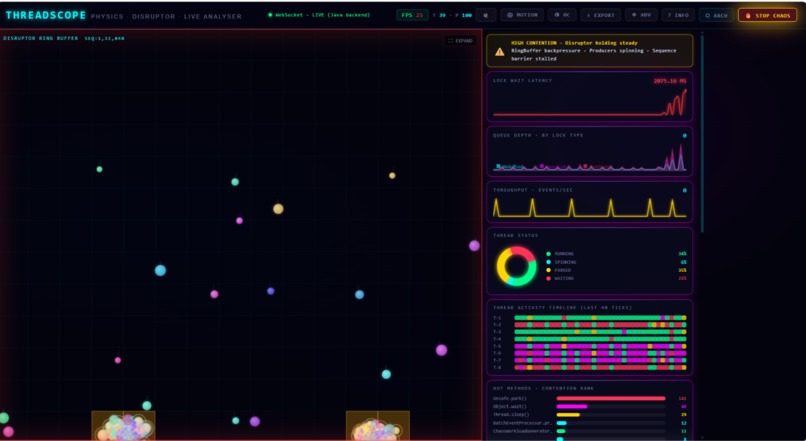
Task: Expand the Disruptor Ring Buffer panel
Action: click(460, 41)
